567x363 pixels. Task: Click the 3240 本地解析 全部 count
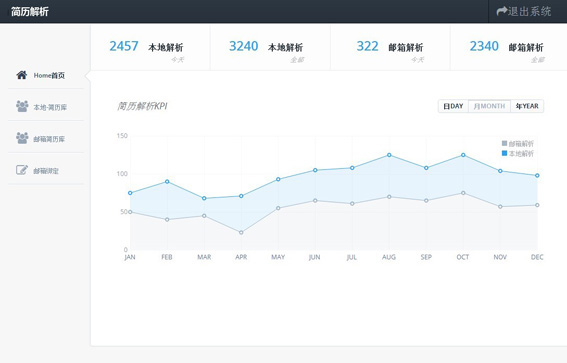tap(243, 46)
